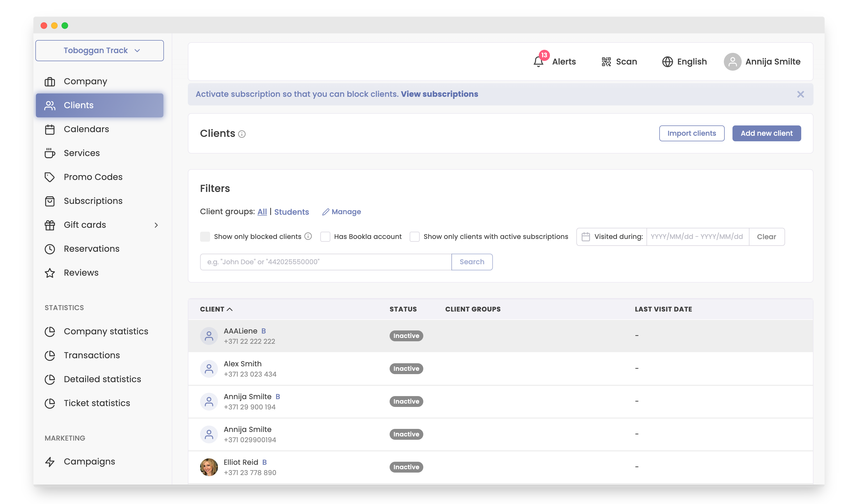
Task: Toggle Show only blocked clients checkbox
Action: click(205, 236)
